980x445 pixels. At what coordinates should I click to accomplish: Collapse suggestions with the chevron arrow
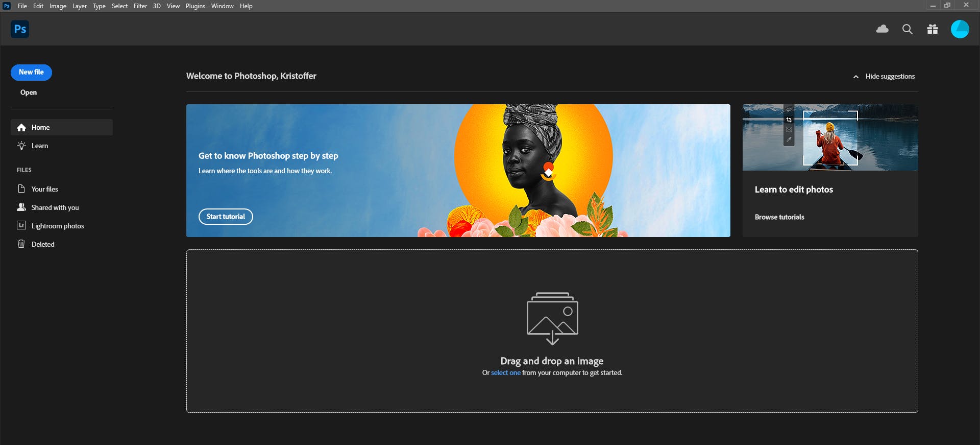856,77
